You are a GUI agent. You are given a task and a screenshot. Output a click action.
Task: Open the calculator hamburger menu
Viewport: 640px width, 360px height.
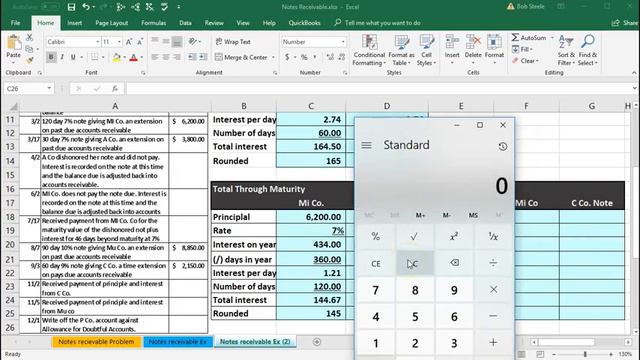(367, 145)
